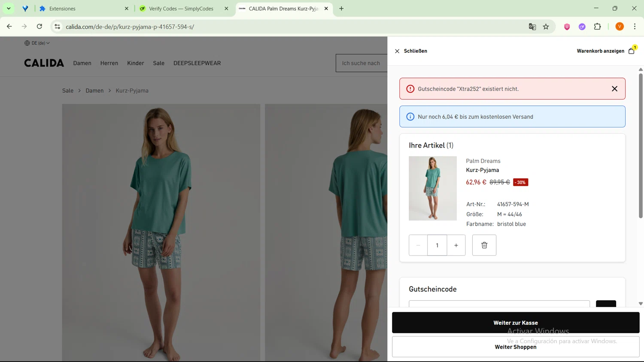
Task: Open the Chrome three-dot menu
Action: (635, 27)
